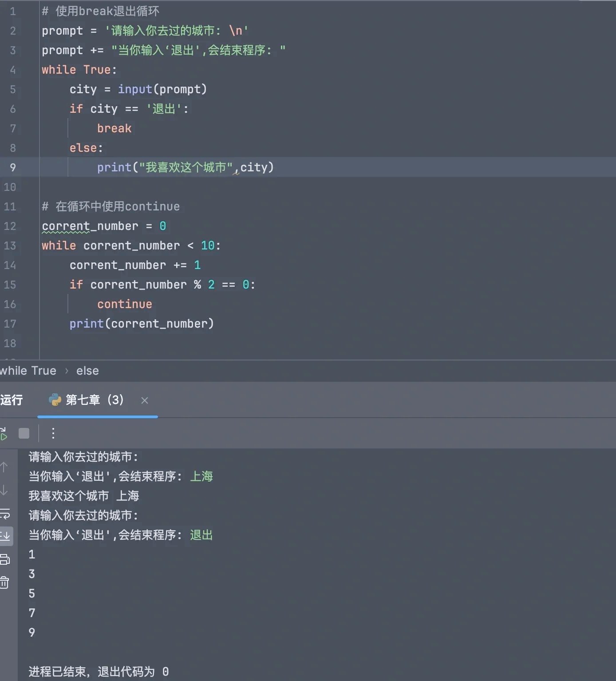
Task: Print the console output with printer icon
Action: click(x=5, y=559)
